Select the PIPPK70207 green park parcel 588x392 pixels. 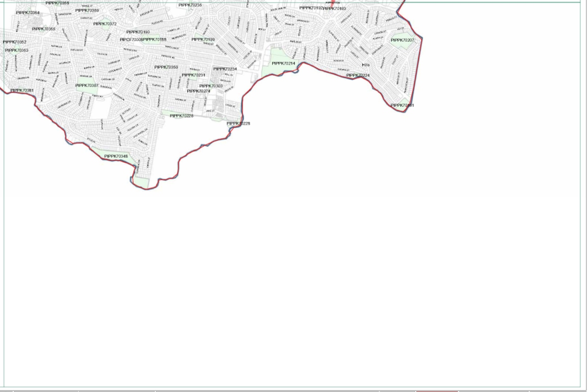pos(402,40)
